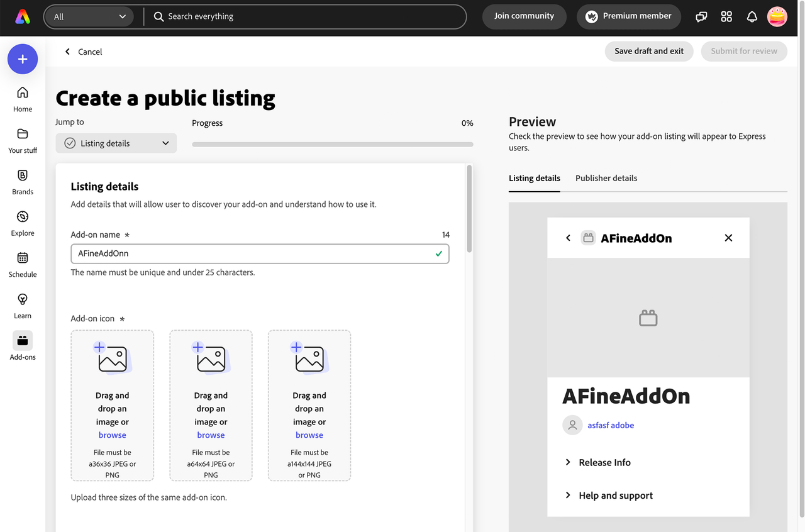Open the notifications bell
The image size is (805, 532).
(x=752, y=17)
